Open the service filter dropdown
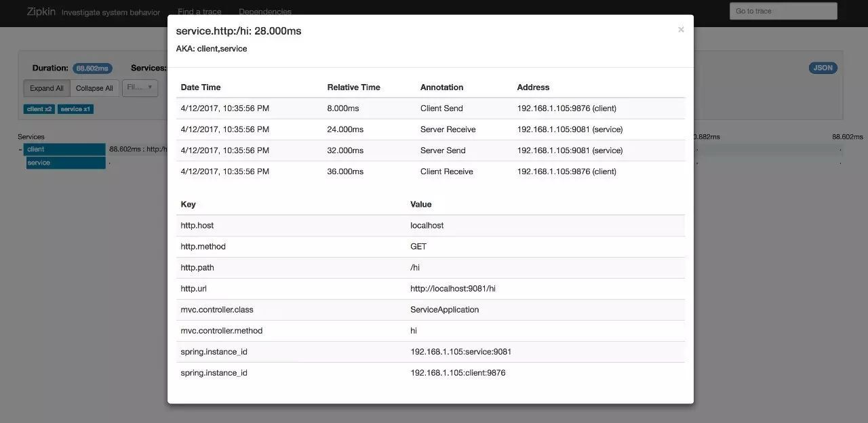868x423 pixels. (140, 87)
